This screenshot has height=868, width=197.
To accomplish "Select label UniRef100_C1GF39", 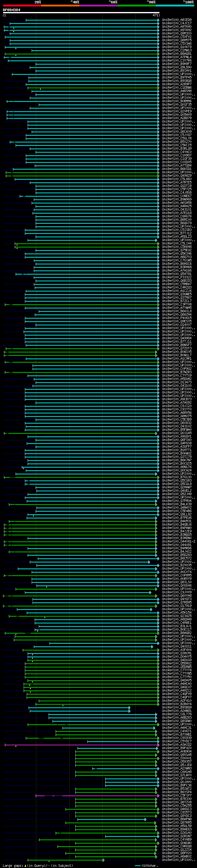I will 176,159.
